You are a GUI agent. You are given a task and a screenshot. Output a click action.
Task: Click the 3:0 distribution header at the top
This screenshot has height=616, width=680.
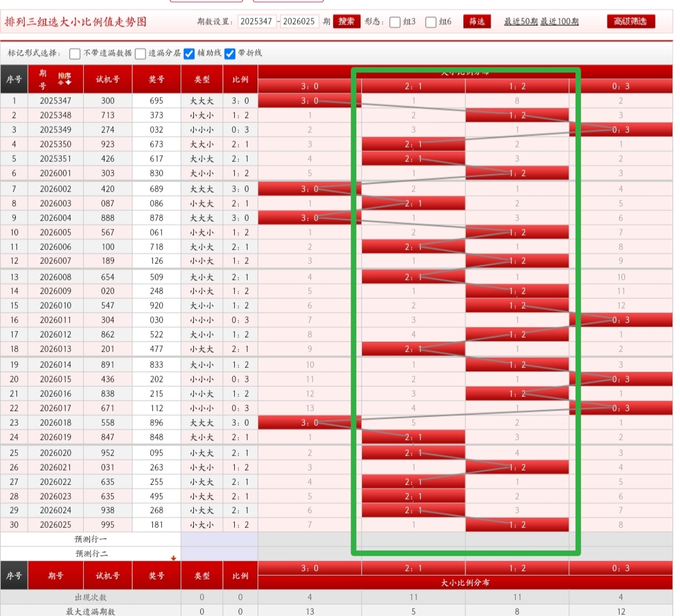[310, 86]
